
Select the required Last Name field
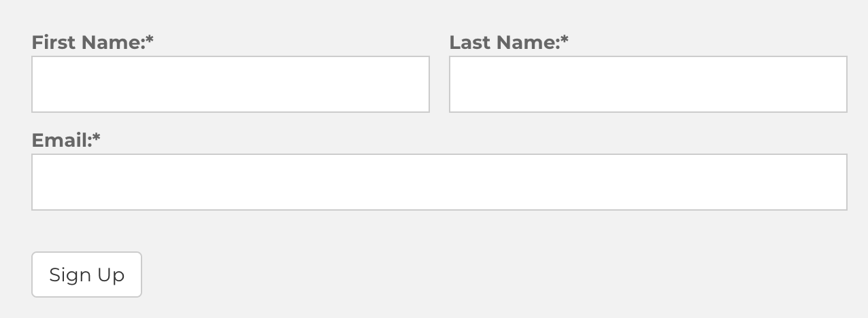tap(648, 84)
